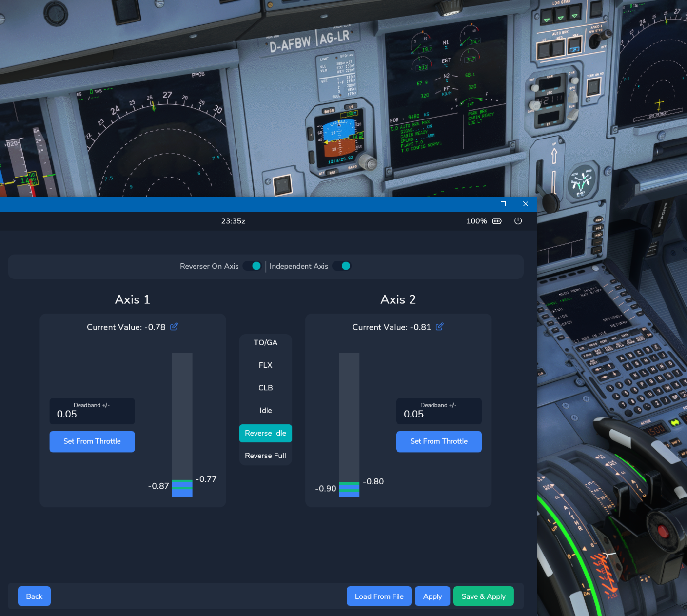Edit Axis 1 current value with pencil icon
The height and width of the screenshot is (616, 687).
tap(174, 327)
